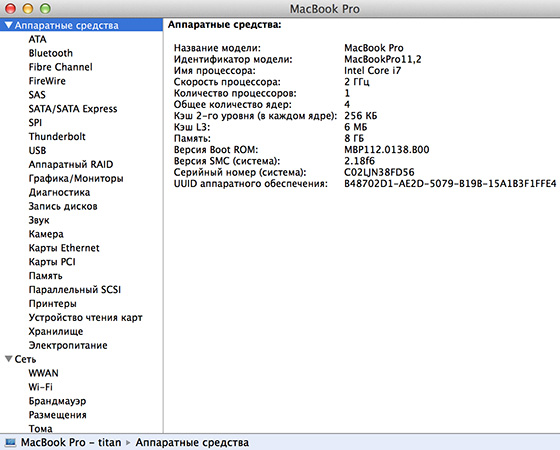Viewport: 560px width, 450px height.
Task: Select FireWire in the sidebar
Action: click(x=47, y=81)
